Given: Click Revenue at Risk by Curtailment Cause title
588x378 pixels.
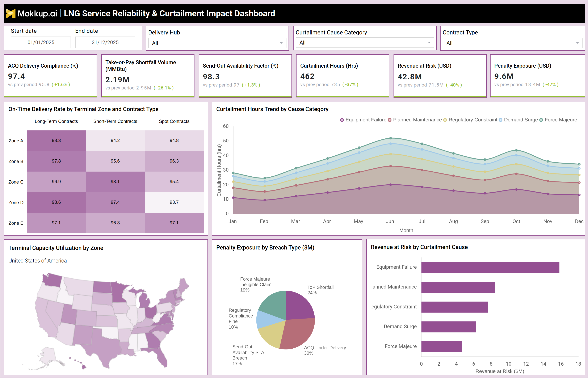Looking at the screenshot, I should click(419, 247).
